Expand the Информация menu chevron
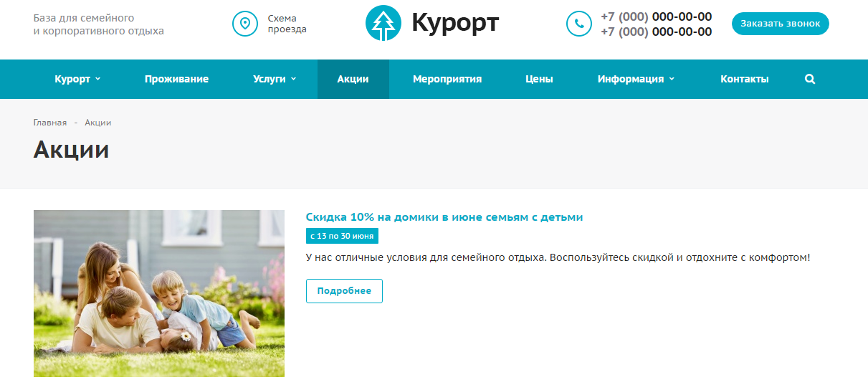 click(x=672, y=79)
